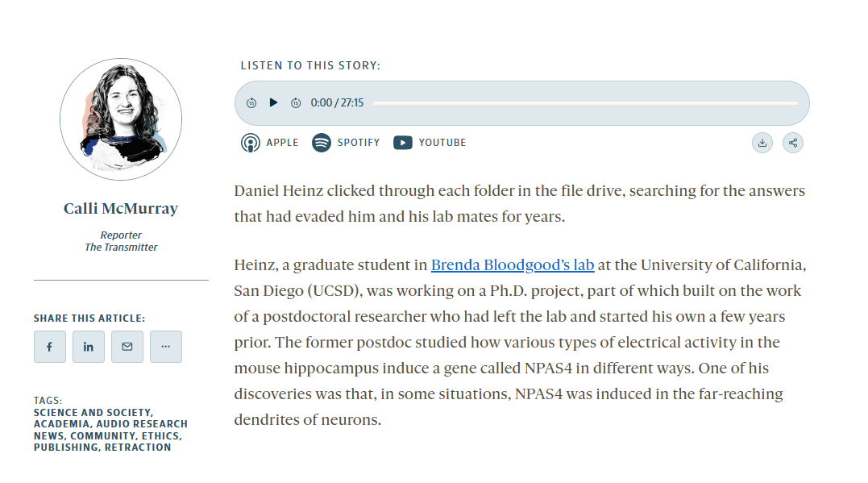Open the Spotify icon
Viewport: 868px width, 483px height.
click(x=321, y=143)
